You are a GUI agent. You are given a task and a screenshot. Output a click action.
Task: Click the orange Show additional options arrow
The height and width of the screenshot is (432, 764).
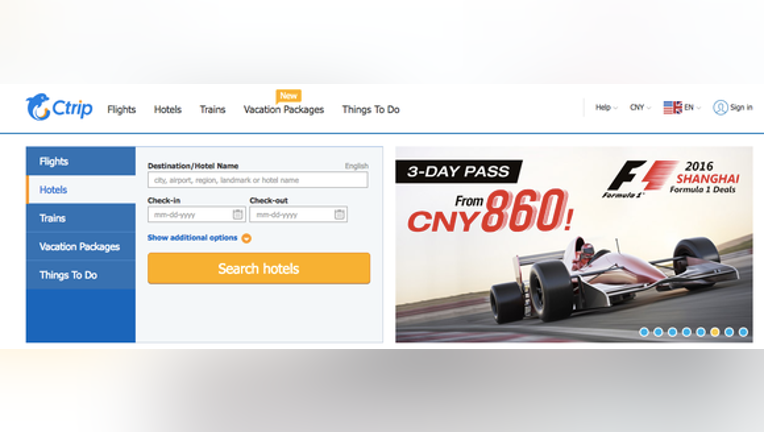tap(247, 238)
